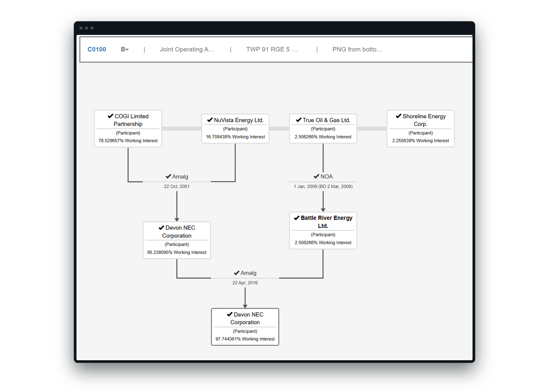Image resolution: width=549 pixels, height=392 pixels.
Task: Click checkmark icon beside NuVista Energy Ltd.
Action: [210, 120]
